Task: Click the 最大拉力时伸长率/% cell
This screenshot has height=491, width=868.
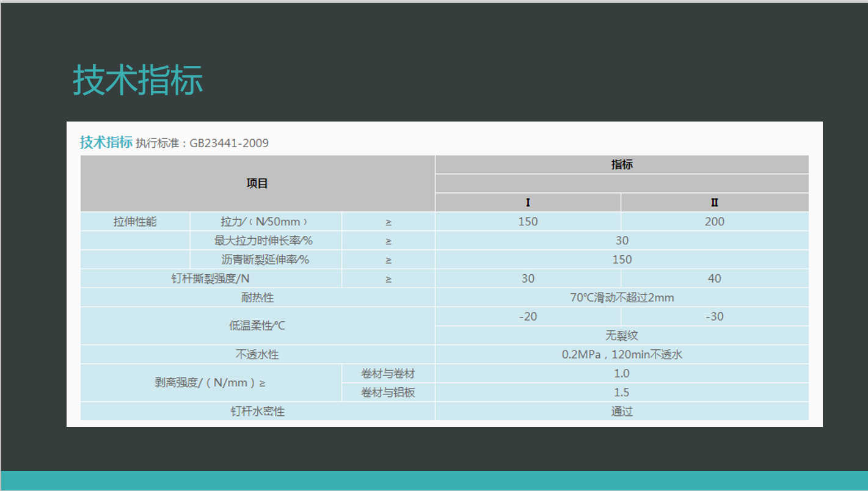Action: 266,241
